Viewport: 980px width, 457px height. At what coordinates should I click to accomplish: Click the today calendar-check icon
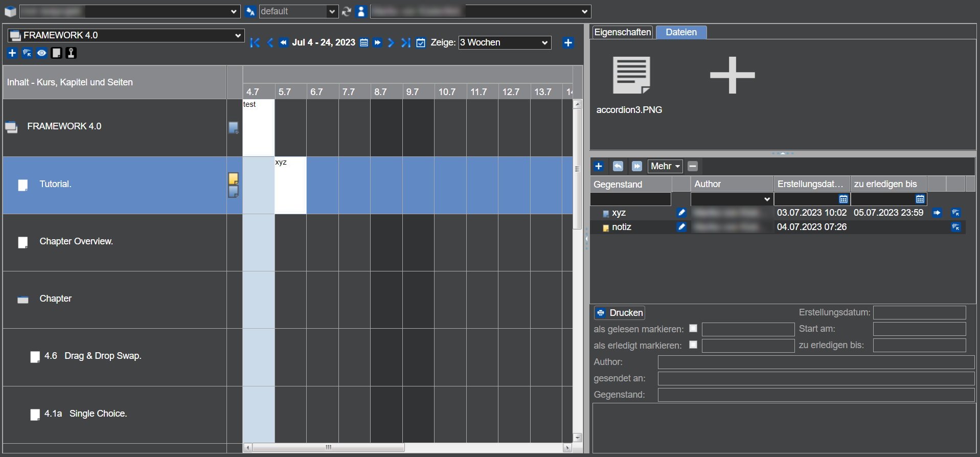point(421,42)
